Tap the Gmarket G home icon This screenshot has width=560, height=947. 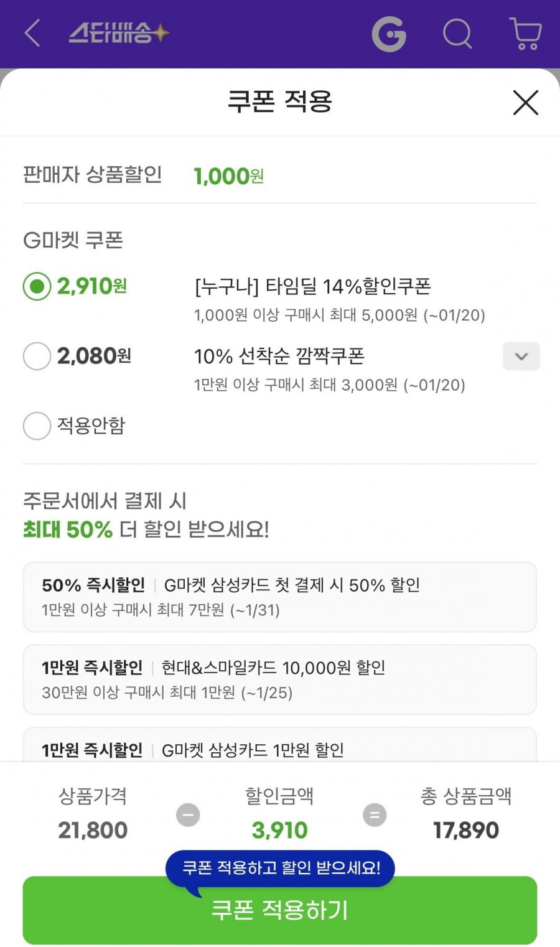click(x=389, y=34)
